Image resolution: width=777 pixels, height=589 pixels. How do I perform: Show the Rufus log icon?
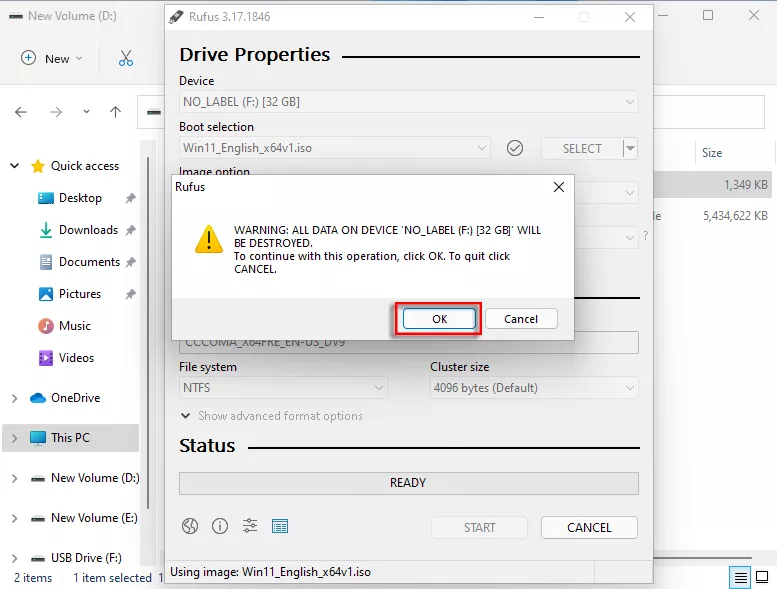280,526
